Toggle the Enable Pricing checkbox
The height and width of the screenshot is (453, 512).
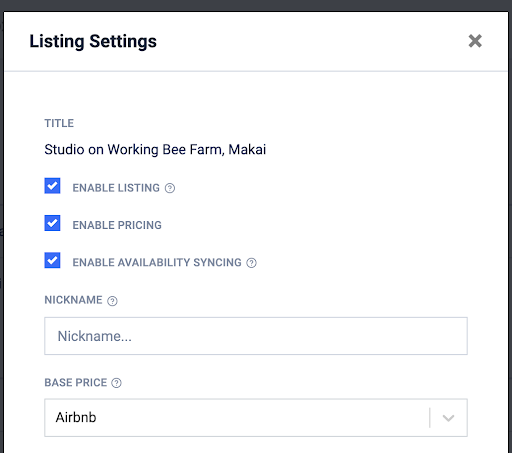click(52, 223)
